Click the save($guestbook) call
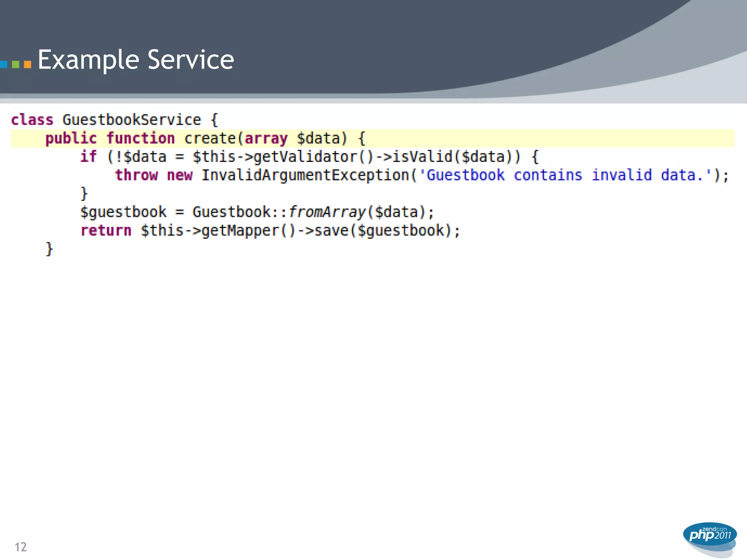 click(383, 230)
